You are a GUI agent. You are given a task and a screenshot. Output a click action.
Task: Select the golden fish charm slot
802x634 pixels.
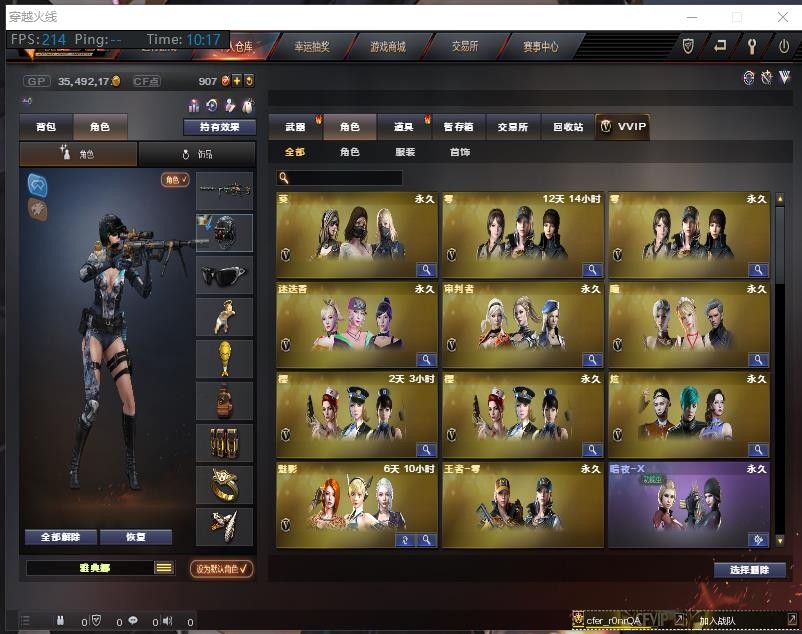[225, 359]
